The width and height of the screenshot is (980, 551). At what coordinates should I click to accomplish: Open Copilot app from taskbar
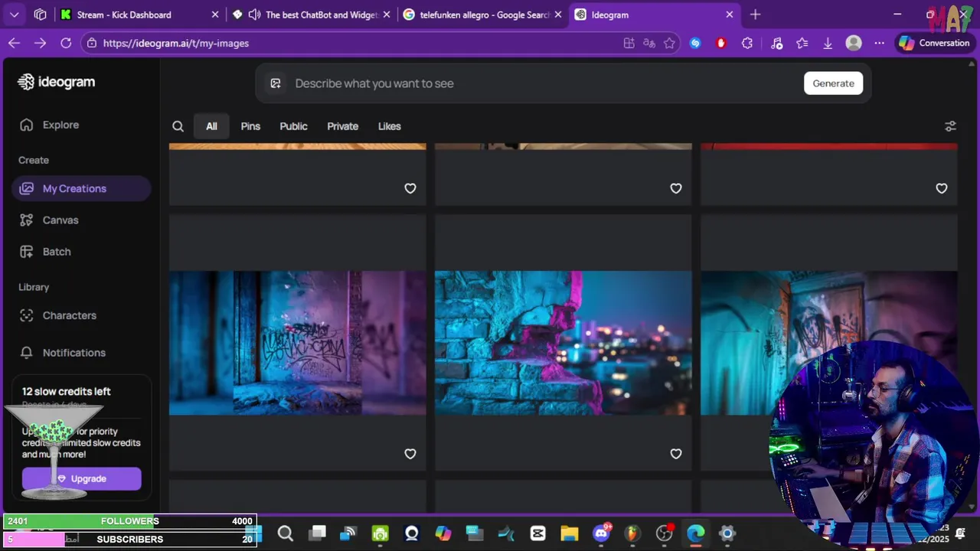pos(443,533)
